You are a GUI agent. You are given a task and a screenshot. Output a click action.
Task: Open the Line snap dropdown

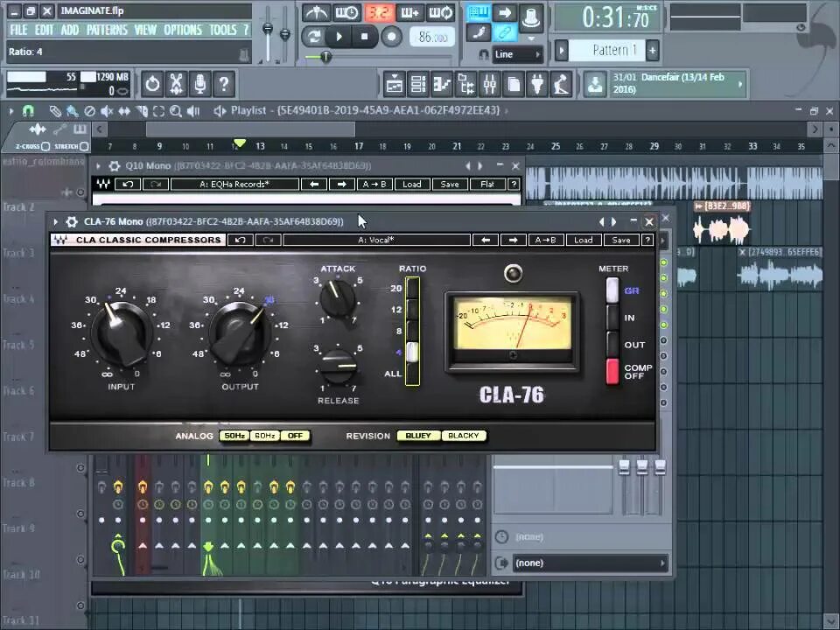coord(517,54)
